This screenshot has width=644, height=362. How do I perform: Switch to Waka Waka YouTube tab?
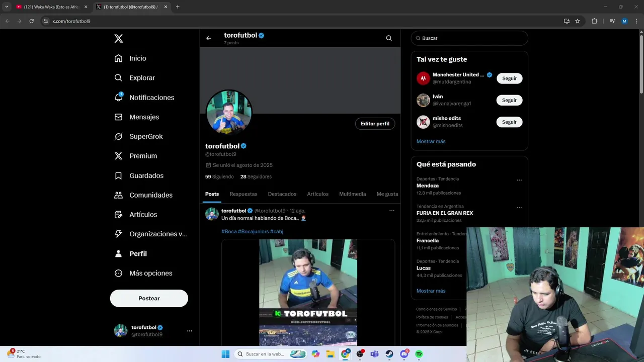(51, 7)
